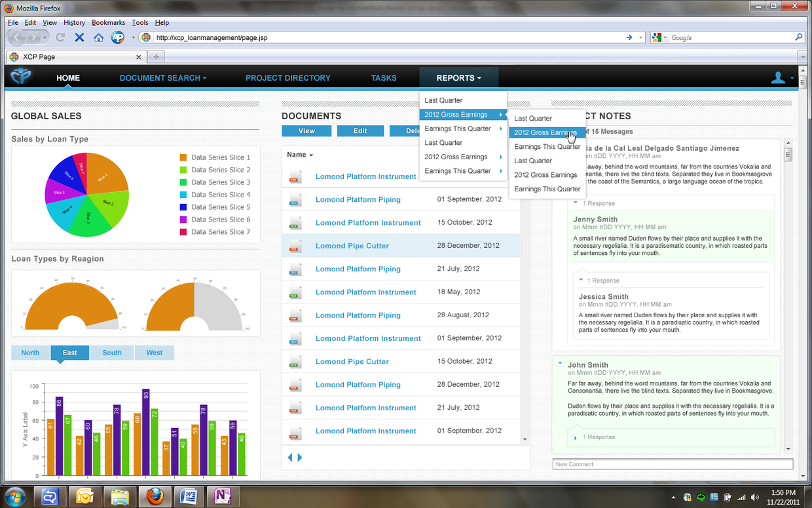Navigate to the TASKS tab

[x=384, y=77]
